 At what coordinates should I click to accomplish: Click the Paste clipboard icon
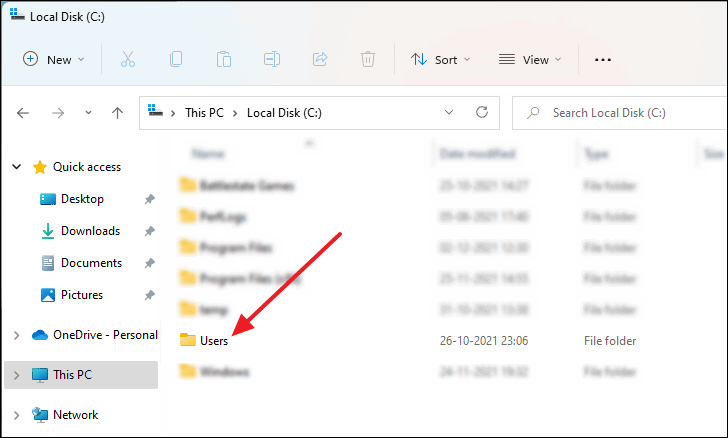click(224, 59)
